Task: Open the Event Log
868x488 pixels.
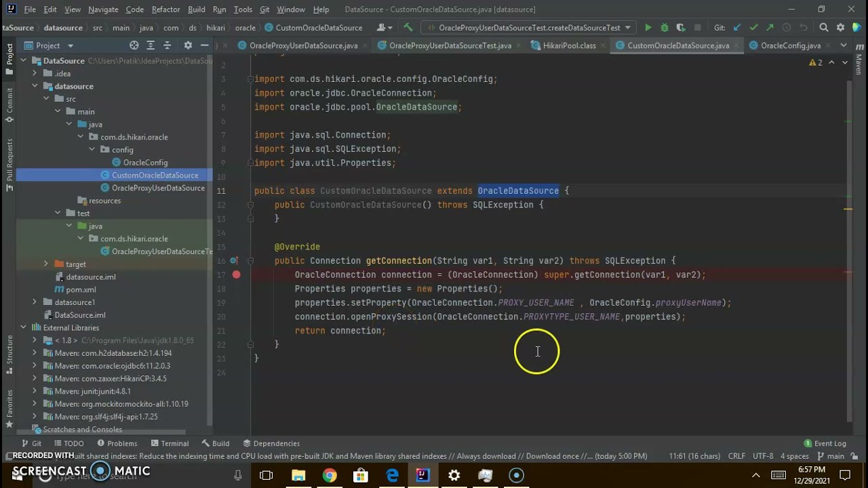Action: [x=825, y=443]
